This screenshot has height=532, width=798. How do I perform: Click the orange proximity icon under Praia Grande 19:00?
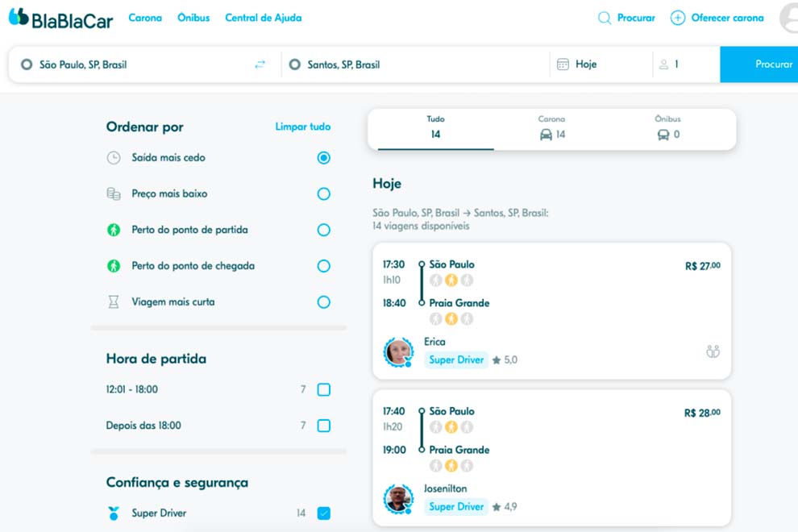(x=451, y=465)
